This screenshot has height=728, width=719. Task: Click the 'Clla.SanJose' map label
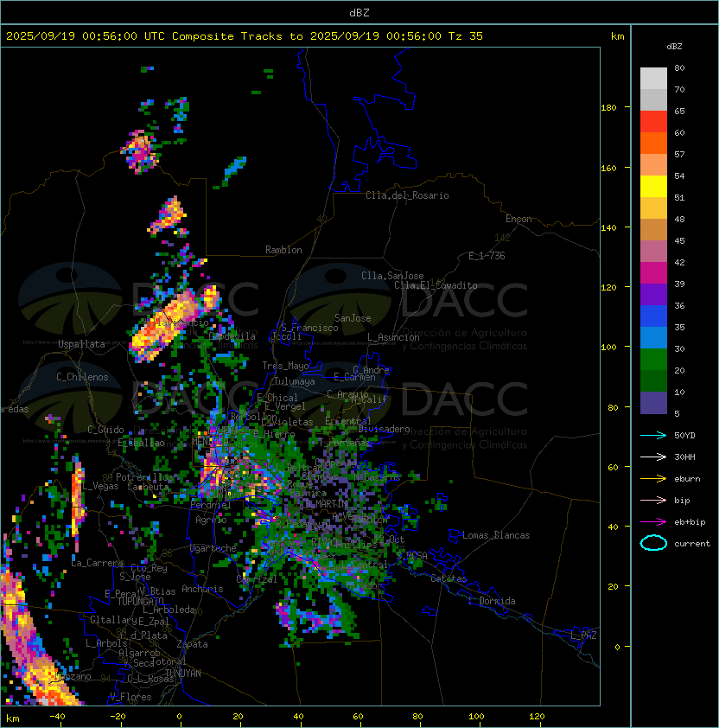(392, 276)
